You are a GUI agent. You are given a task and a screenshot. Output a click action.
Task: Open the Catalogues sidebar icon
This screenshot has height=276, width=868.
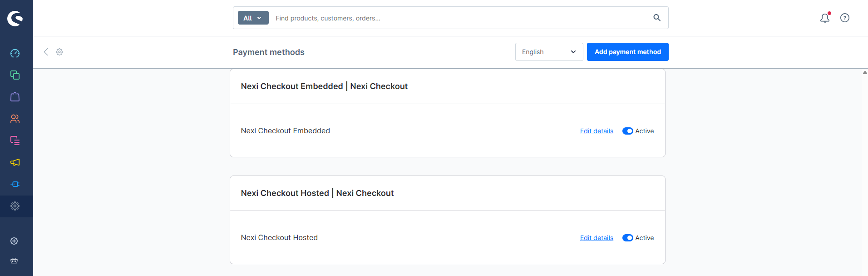(x=15, y=75)
